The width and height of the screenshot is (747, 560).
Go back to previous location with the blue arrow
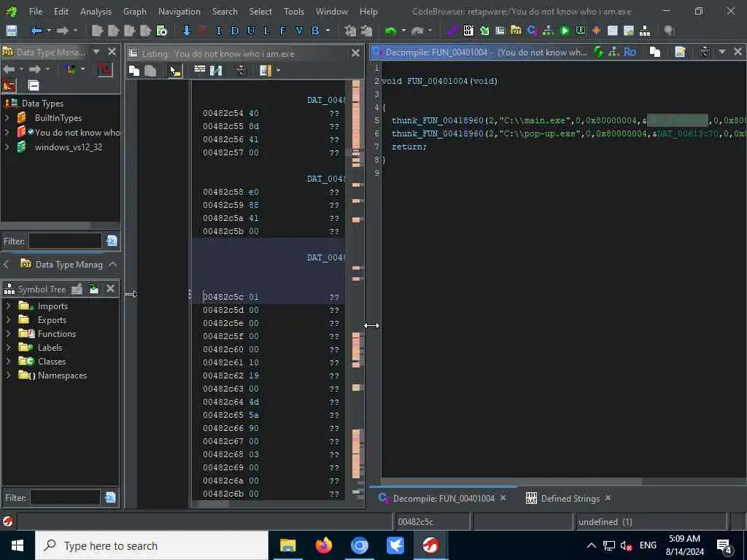[x=36, y=31]
